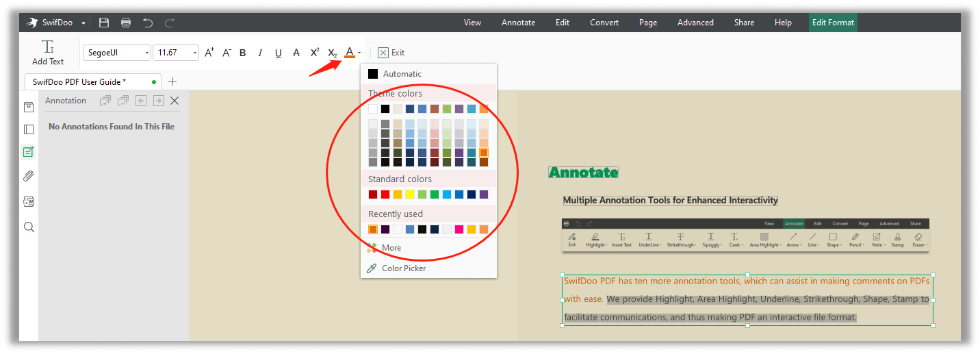Click the Redo arrow icon
980x354 pixels.
(170, 23)
